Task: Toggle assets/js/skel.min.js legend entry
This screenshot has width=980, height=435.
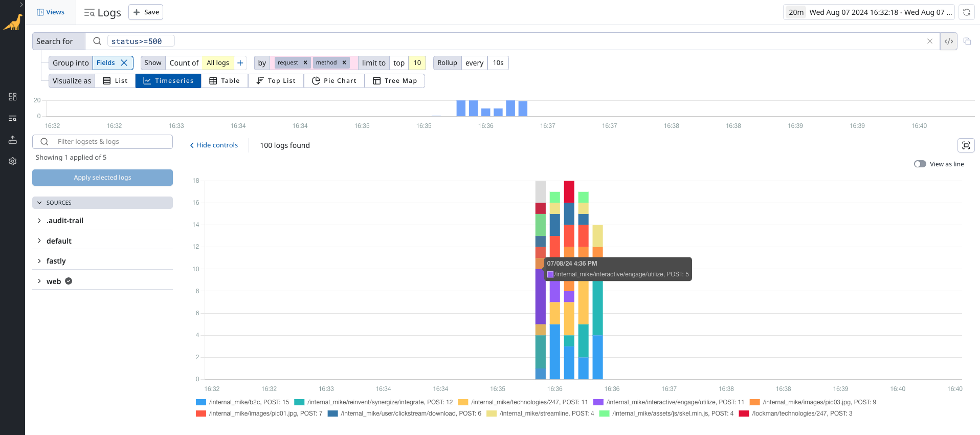Action: pos(666,414)
